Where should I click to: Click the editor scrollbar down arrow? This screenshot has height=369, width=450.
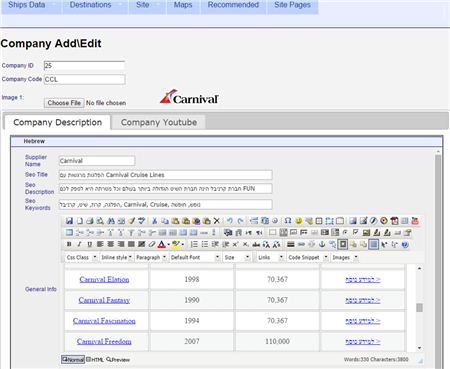coord(419,348)
